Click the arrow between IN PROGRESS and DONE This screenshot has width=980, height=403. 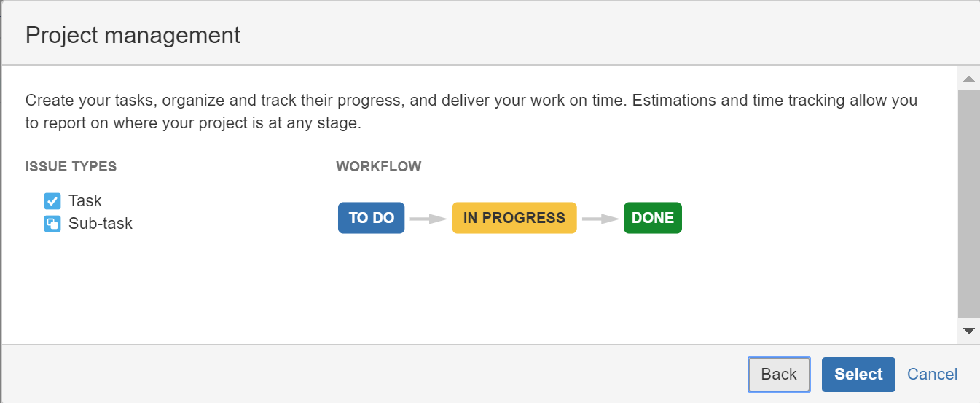[600, 218]
